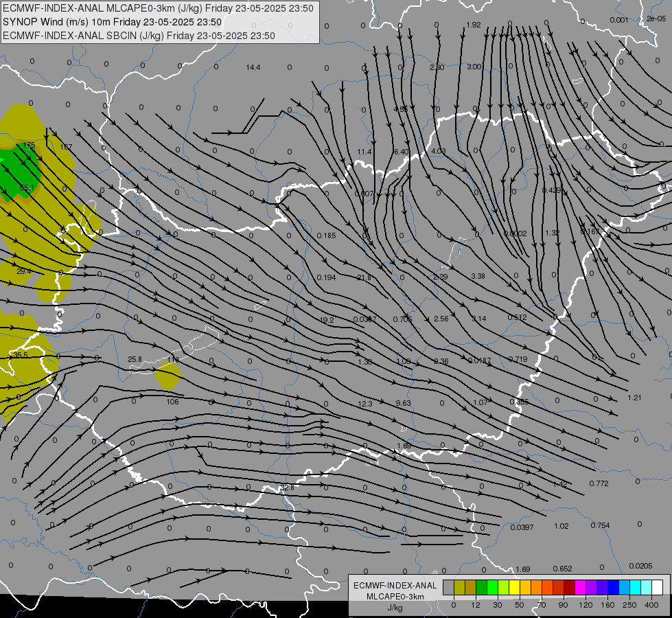Screen dimensions: 672x618
Task: Click the map value '175'
Action: pyautogui.click(x=29, y=146)
